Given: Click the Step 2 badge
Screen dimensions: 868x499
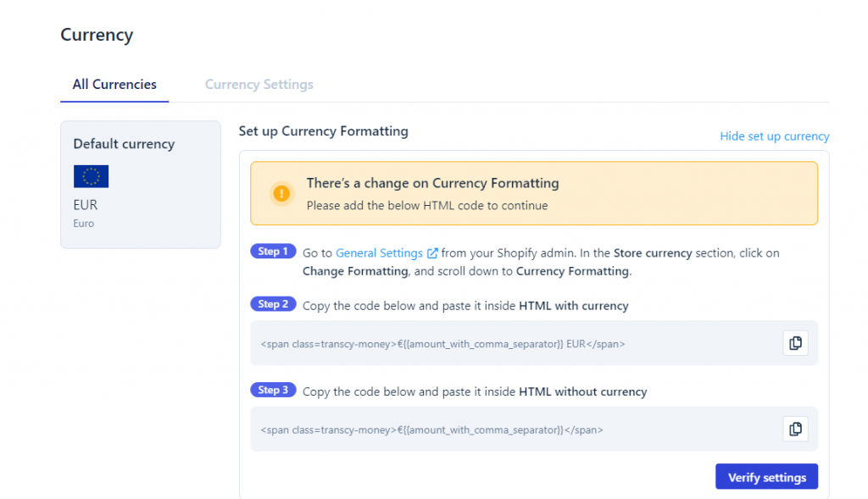Looking at the screenshot, I should pos(273,303).
